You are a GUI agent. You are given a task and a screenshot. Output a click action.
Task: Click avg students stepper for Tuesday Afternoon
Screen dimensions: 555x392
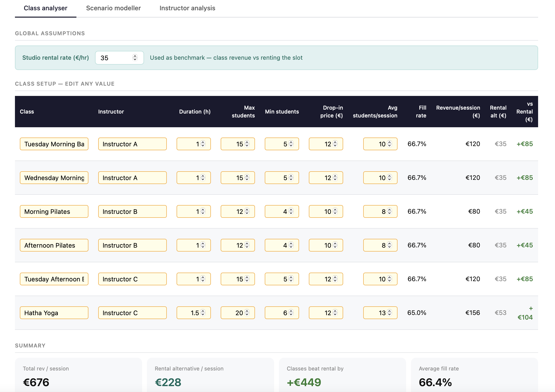click(x=389, y=279)
